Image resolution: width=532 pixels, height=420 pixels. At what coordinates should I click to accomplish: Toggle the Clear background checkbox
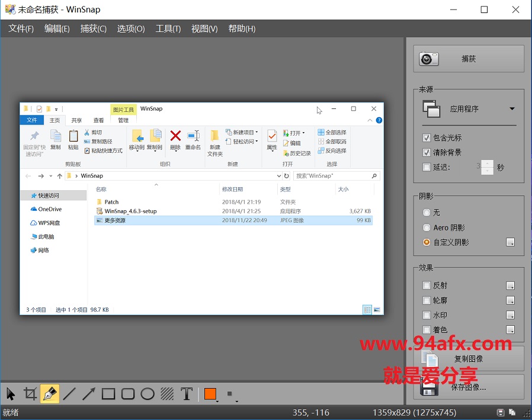(x=427, y=152)
